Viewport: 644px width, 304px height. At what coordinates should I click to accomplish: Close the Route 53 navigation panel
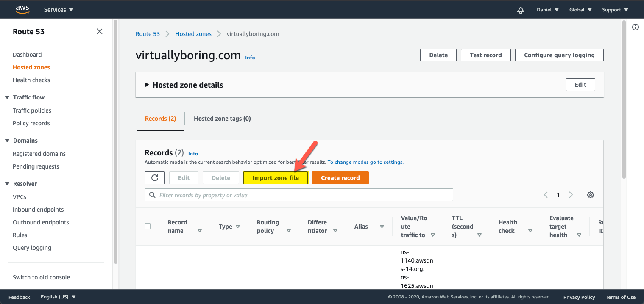[100, 31]
